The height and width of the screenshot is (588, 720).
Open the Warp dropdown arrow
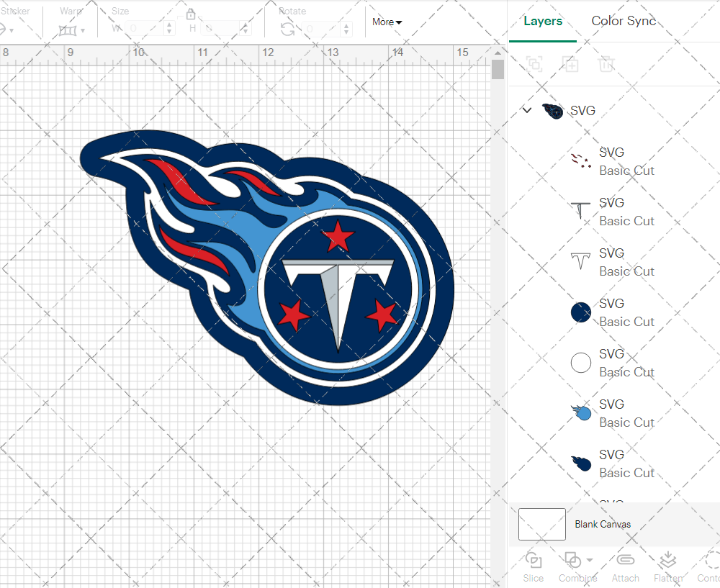pyautogui.click(x=83, y=31)
